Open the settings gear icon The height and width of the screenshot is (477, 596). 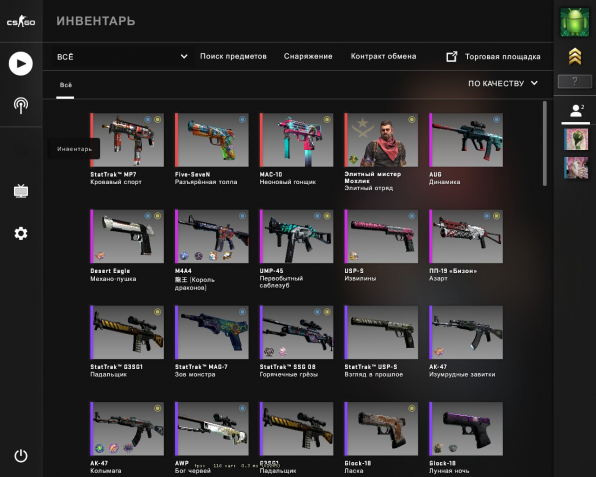21,233
